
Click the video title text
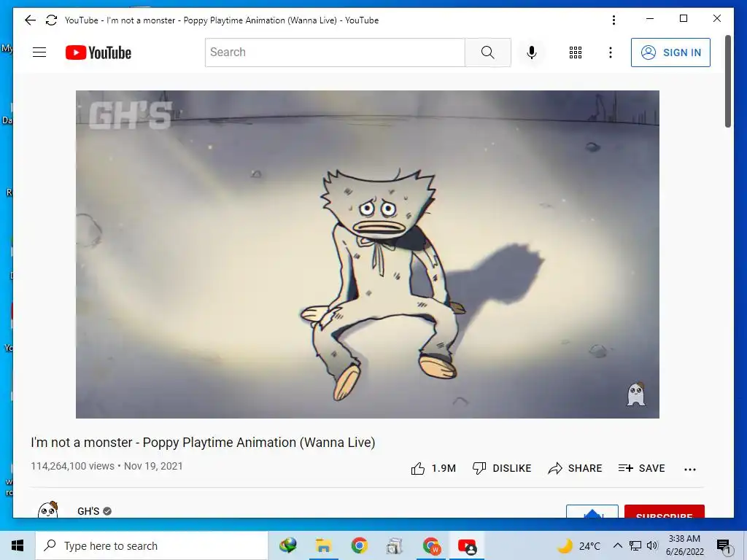tap(203, 443)
